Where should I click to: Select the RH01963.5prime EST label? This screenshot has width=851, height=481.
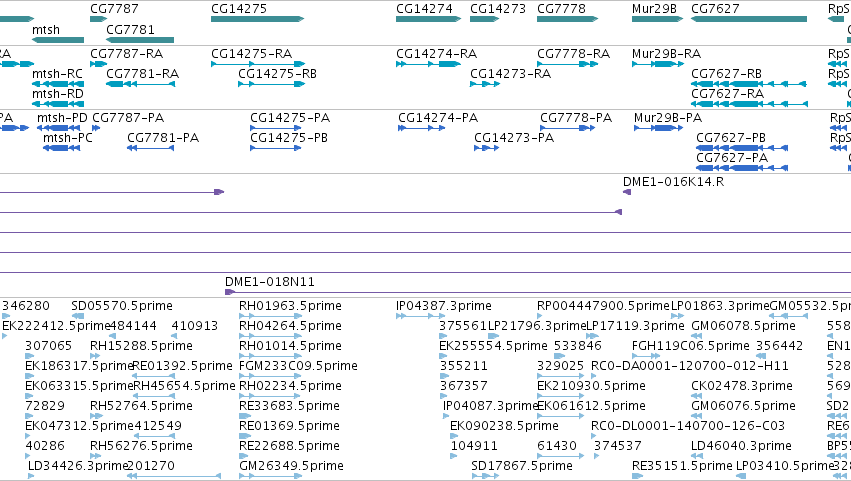pyautogui.click(x=290, y=306)
